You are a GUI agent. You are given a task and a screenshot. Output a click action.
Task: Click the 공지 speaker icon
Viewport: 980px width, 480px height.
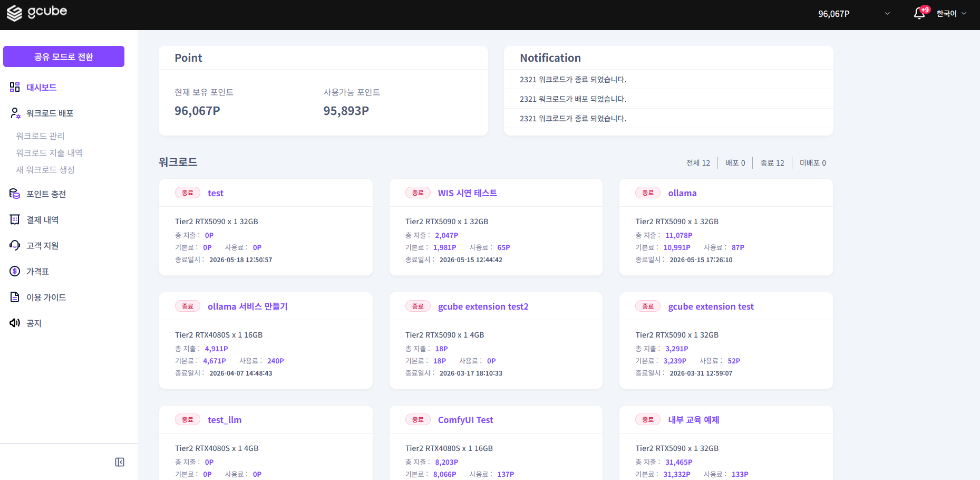point(15,323)
